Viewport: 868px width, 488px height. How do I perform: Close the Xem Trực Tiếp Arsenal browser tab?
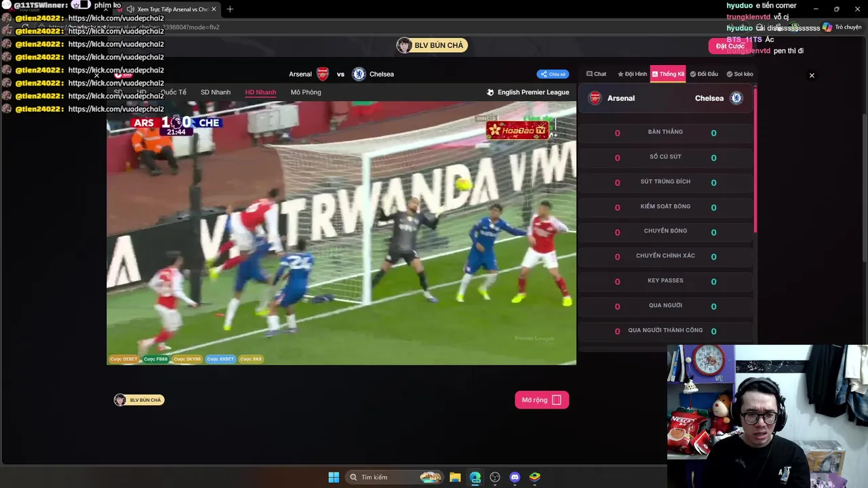(x=214, y=9)
